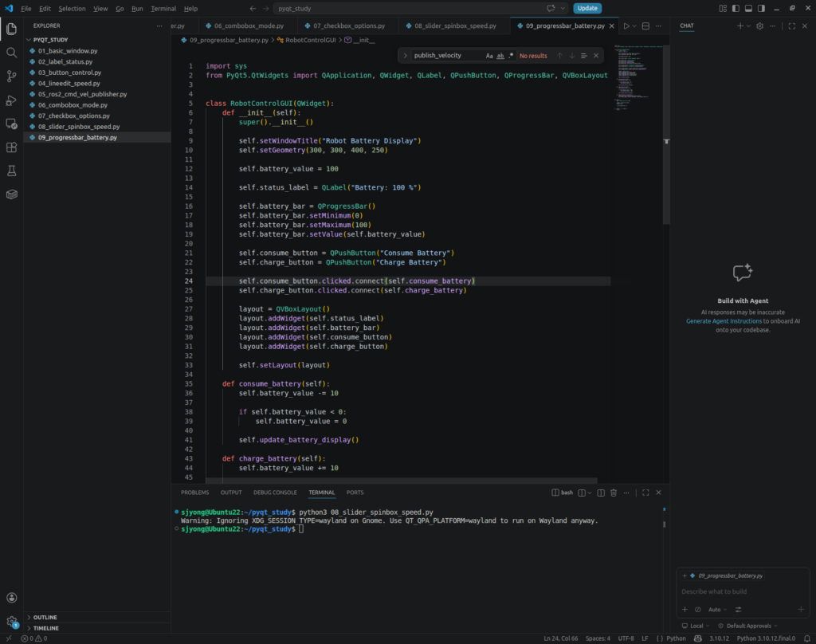This screenshot has height=644, width=816.
Task: Click Spaces: 4 indentation setting
Action: point(598,638)
